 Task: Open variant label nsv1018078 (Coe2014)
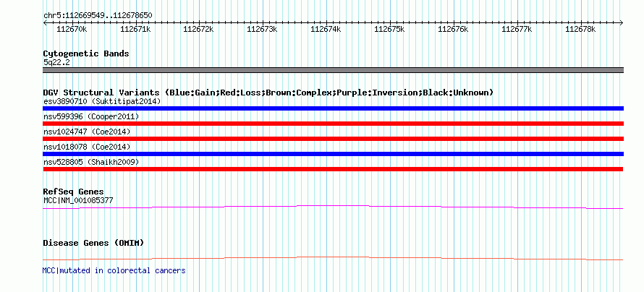point(87,147)
